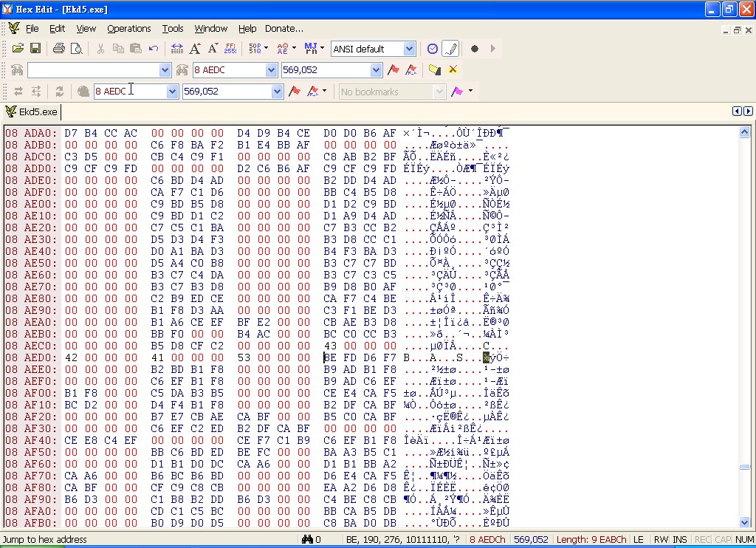The image size is (756, 548).
Task: Click the 8 AEDC hex jump field in third row
Action: pos(130,91)
